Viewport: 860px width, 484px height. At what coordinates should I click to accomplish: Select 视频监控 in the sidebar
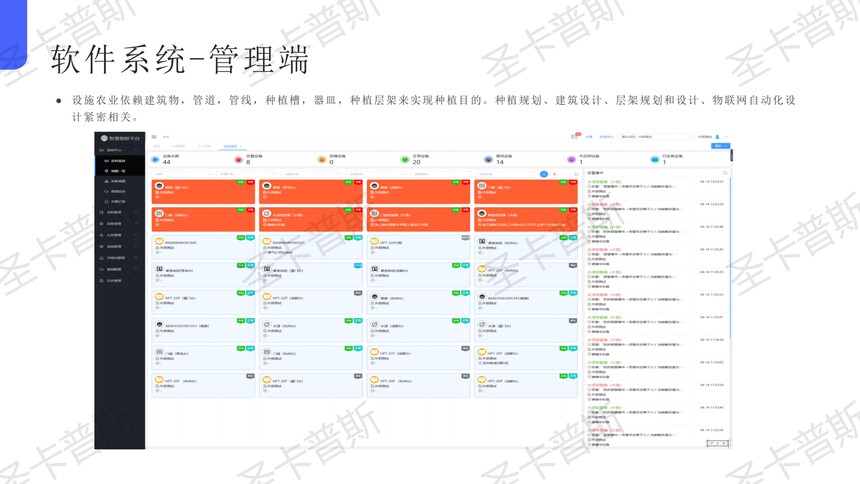coord(120,191)
